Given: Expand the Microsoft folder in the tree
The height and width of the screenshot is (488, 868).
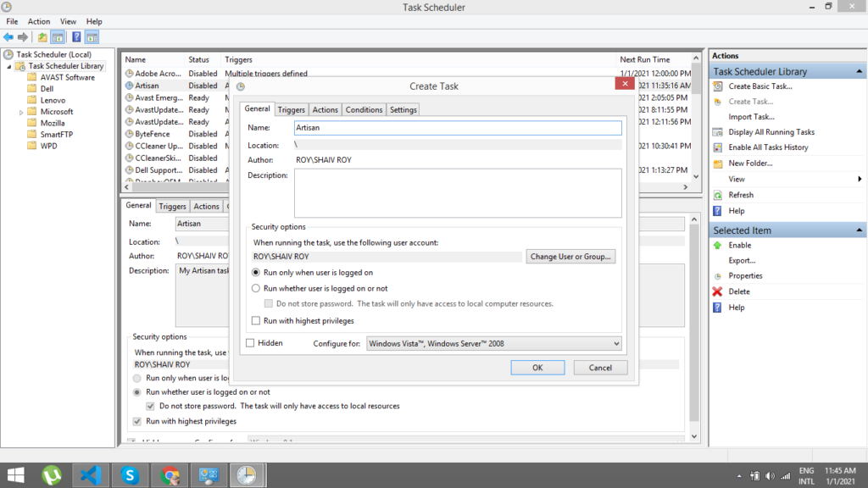Looking at the screenshot, I should pos(21,113).
